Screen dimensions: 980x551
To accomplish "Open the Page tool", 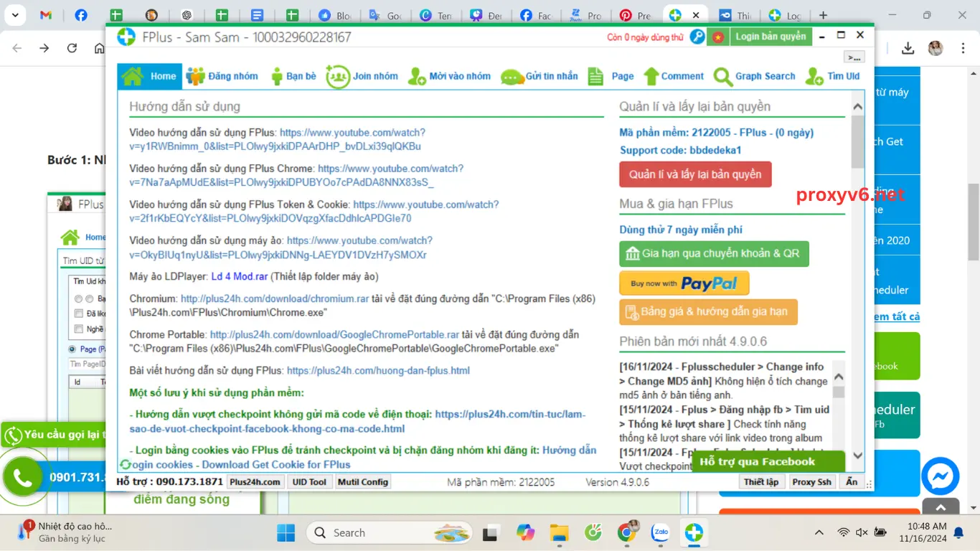I will pyautogui.click(x=611, y=76).
